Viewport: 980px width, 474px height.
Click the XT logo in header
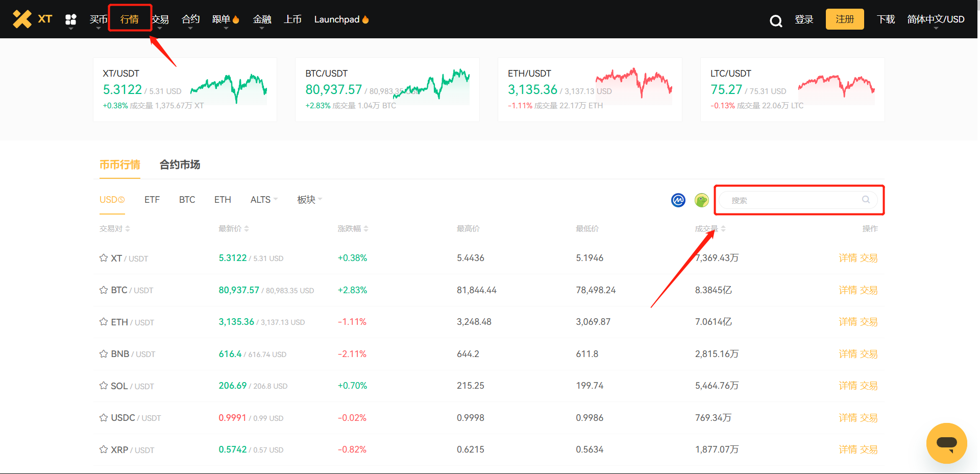pyautogui.click(x=32, y=19)
